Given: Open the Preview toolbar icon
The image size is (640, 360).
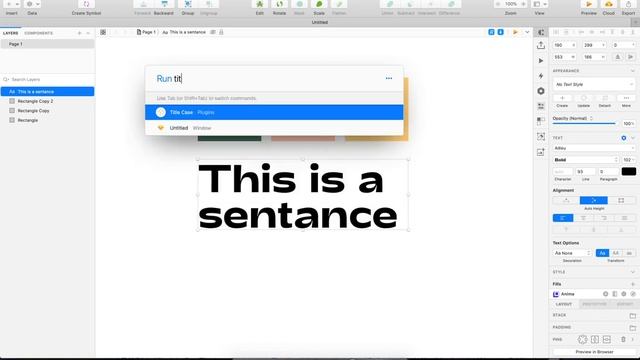Looking at the screenshot, I should pos(589,4).
